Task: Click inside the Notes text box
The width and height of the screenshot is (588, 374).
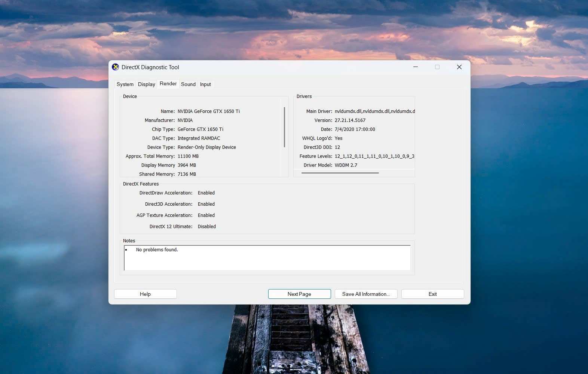Action: point(267,258)
